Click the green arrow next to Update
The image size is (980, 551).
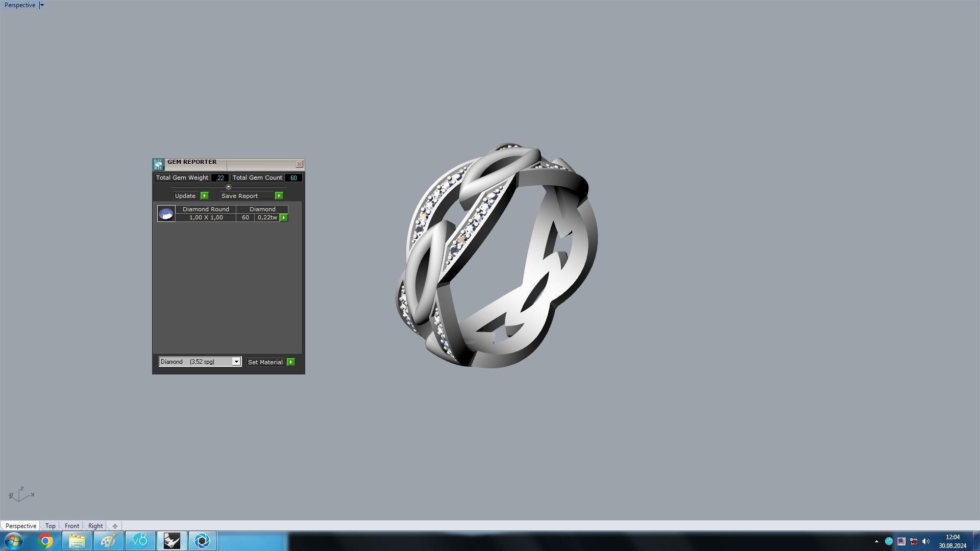[x=204, y=196]
